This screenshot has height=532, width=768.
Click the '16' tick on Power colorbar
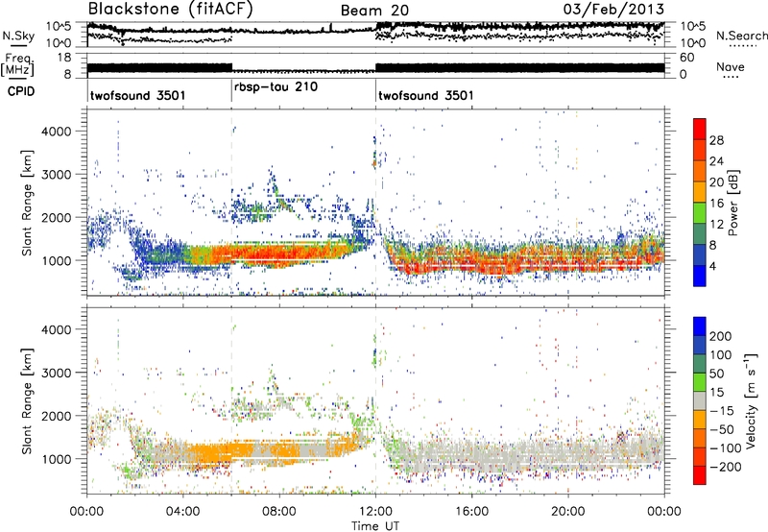(x=716, y=204)
